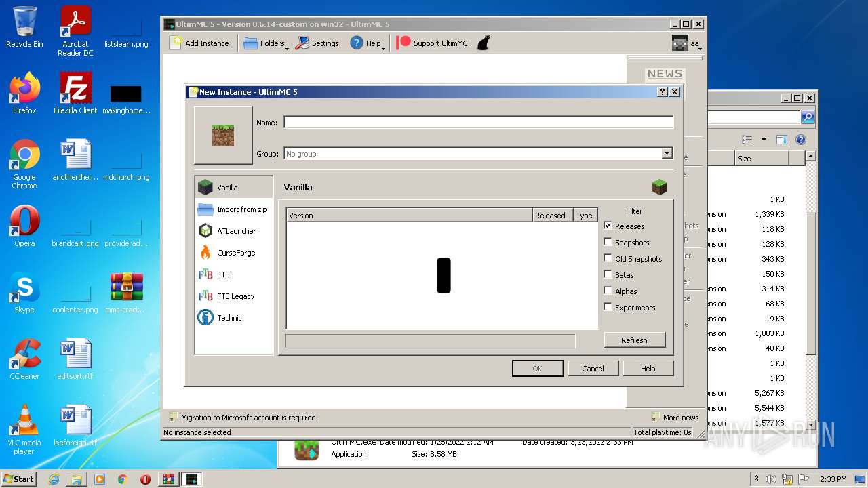
Task: Select CurseForge source
Action: coord(234,253)
